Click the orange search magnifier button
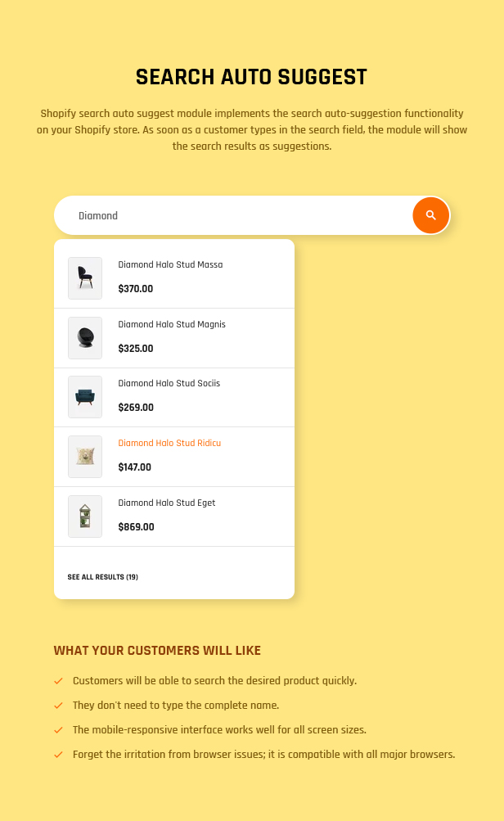504x821 pixels. coord(430,215)
